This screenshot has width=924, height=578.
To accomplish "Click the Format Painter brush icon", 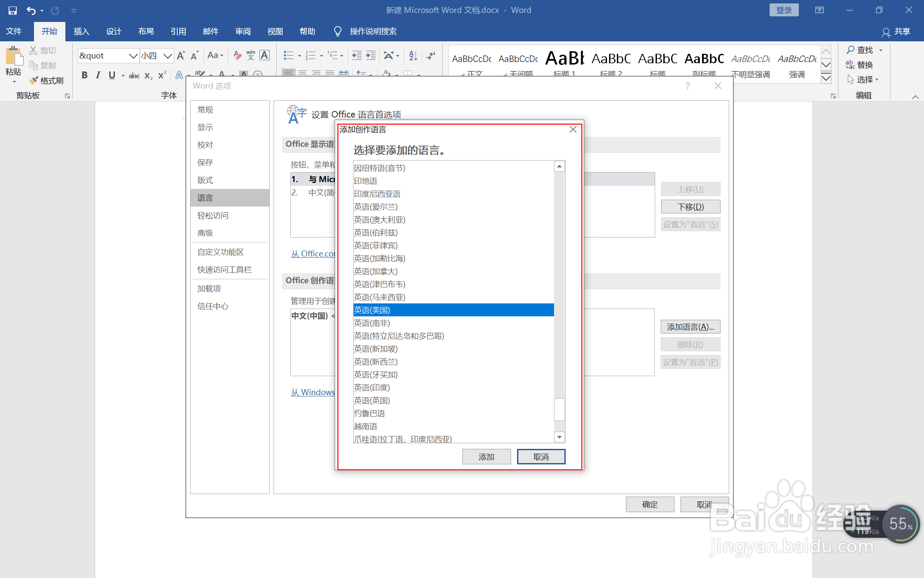I will coord(33,80).
